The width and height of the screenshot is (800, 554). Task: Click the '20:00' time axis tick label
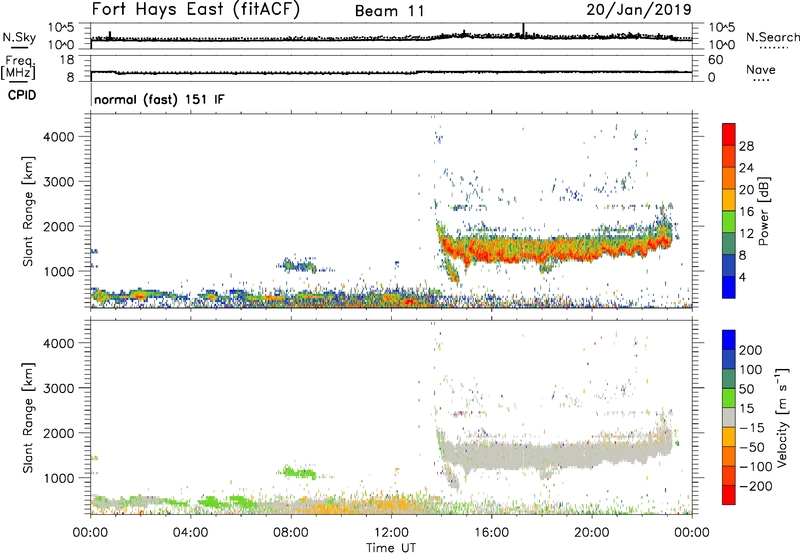592,533
